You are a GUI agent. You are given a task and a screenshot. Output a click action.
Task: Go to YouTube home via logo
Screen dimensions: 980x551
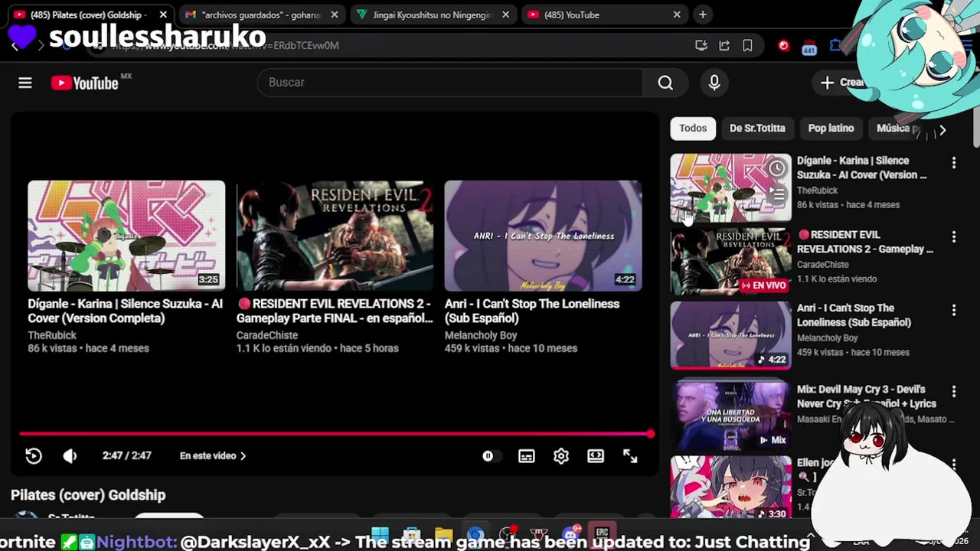tap(85, 83)
